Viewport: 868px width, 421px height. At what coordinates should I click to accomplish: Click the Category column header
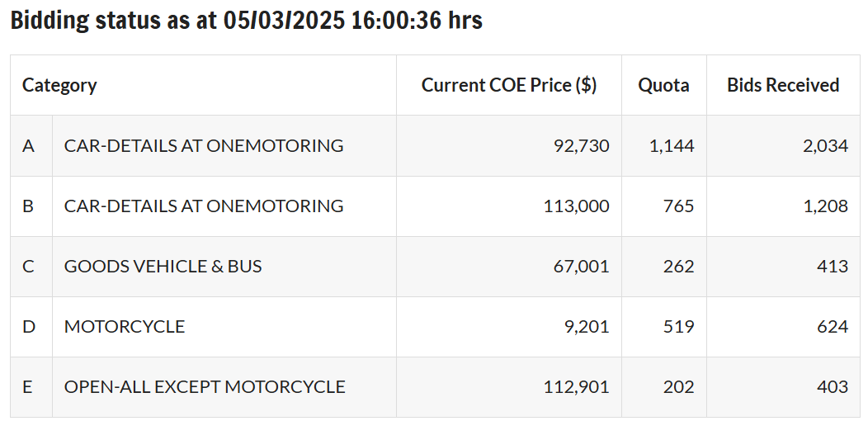pyautogui.click(x=59, y=85)
